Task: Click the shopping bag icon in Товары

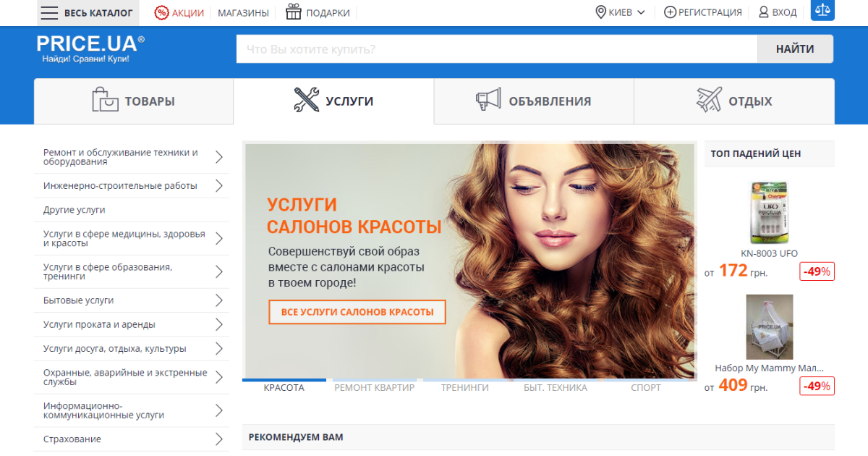Action: tap(105, 100)
